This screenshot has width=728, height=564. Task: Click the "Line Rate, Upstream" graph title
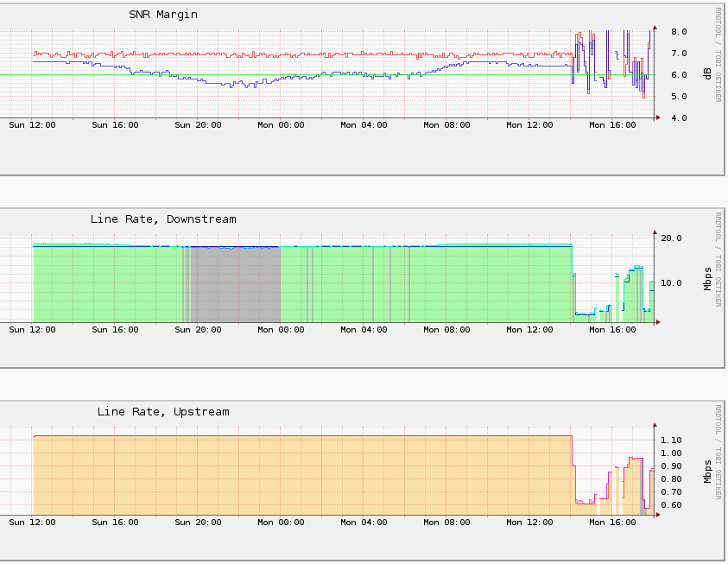coord(163,412)
